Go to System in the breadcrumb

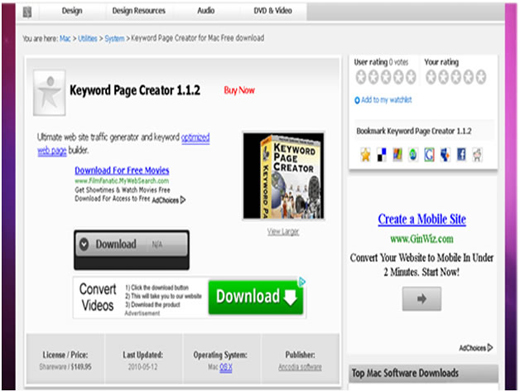click(114, 39)
